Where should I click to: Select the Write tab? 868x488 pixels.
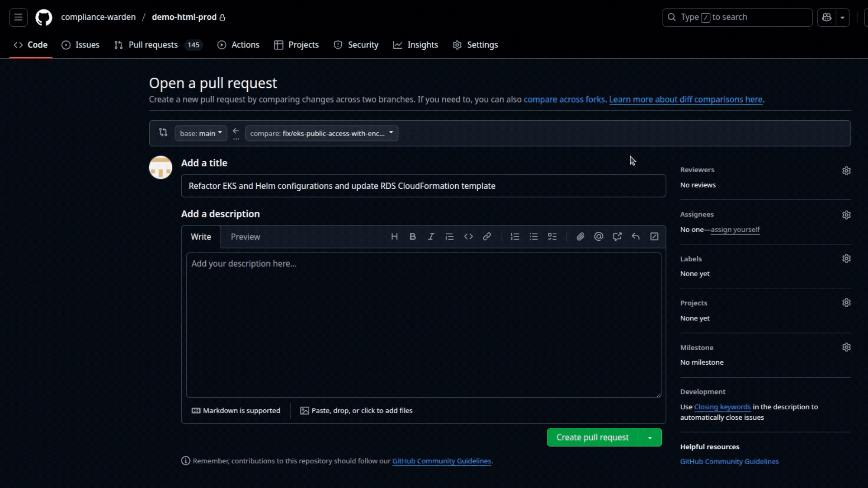pyautogui.click(x=201, y=237)
